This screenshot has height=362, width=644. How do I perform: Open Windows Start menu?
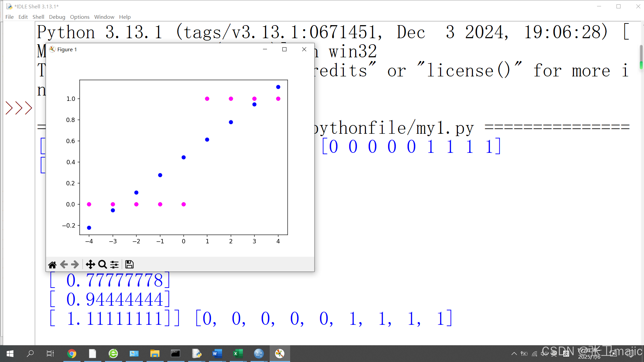pos(10,354)
